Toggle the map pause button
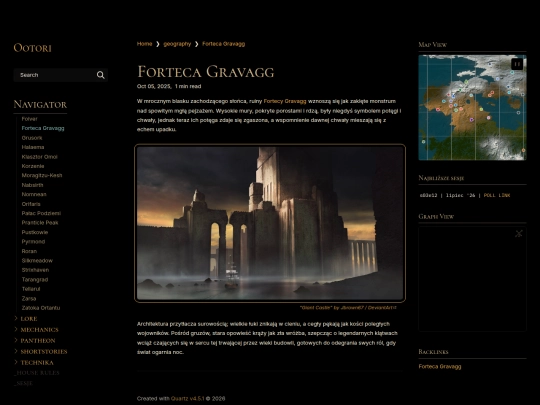Screen dimensions: 540x405 (x=517, y=64)
